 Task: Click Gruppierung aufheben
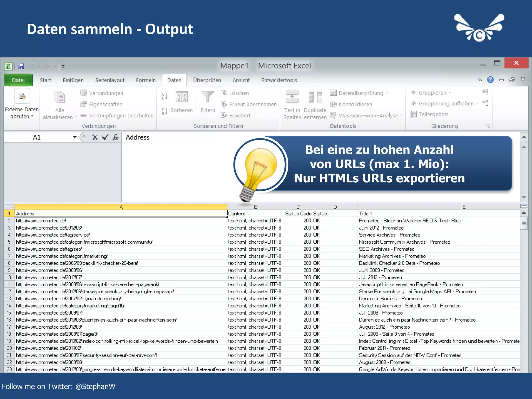443,103
